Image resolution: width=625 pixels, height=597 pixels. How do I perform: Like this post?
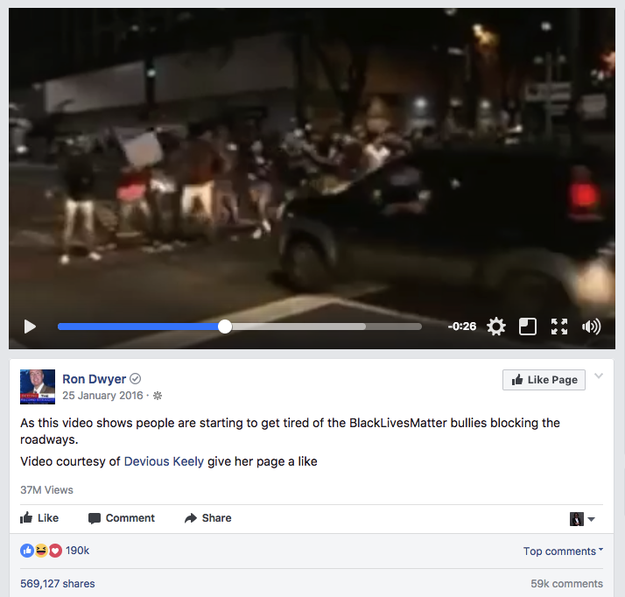[39, 518]
